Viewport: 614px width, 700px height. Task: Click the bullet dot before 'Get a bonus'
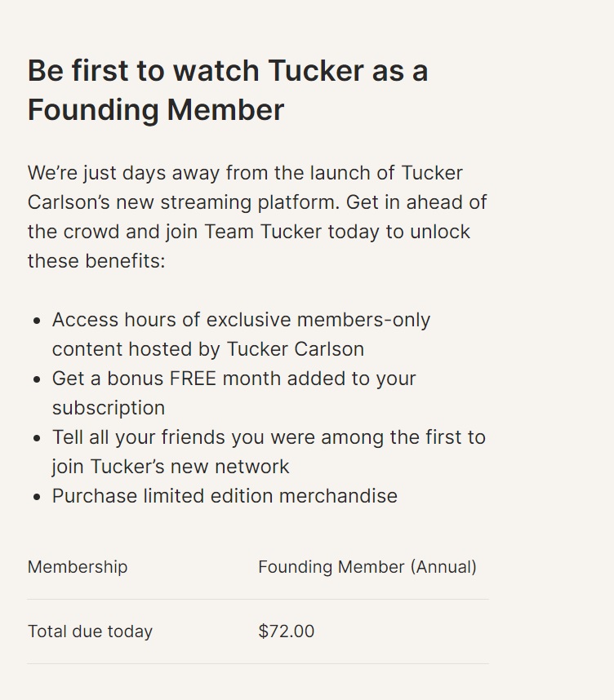pyautogui.click(x=37, y=379)
